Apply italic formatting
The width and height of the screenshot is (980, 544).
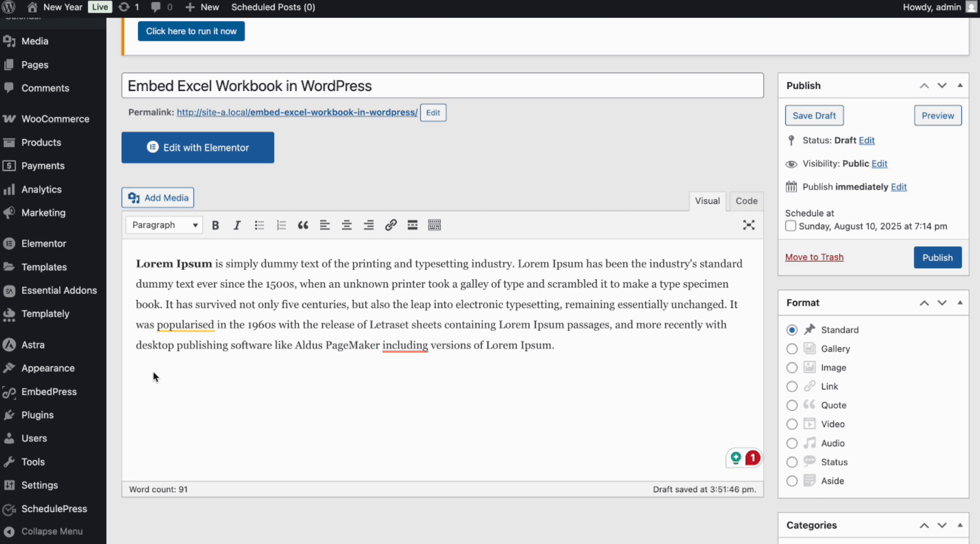[237, 225]
